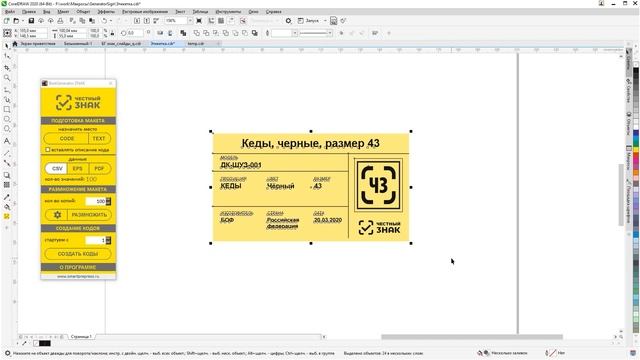Expand the О ПРОГРАММЕ section header

(x=78, y=267)
